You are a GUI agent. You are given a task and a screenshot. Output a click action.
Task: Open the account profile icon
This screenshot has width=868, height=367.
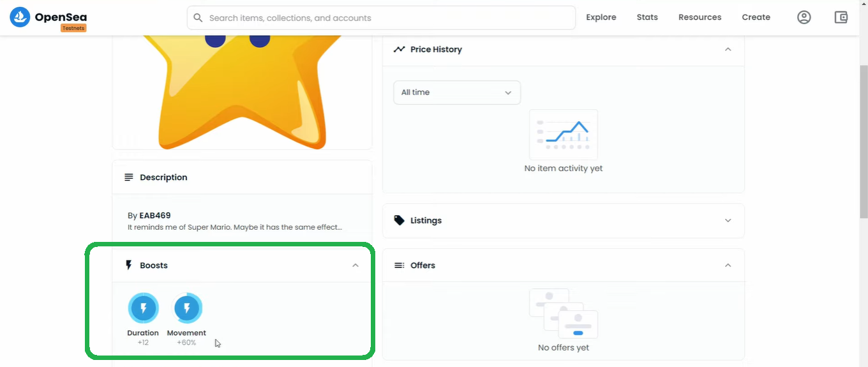[804, 17]
